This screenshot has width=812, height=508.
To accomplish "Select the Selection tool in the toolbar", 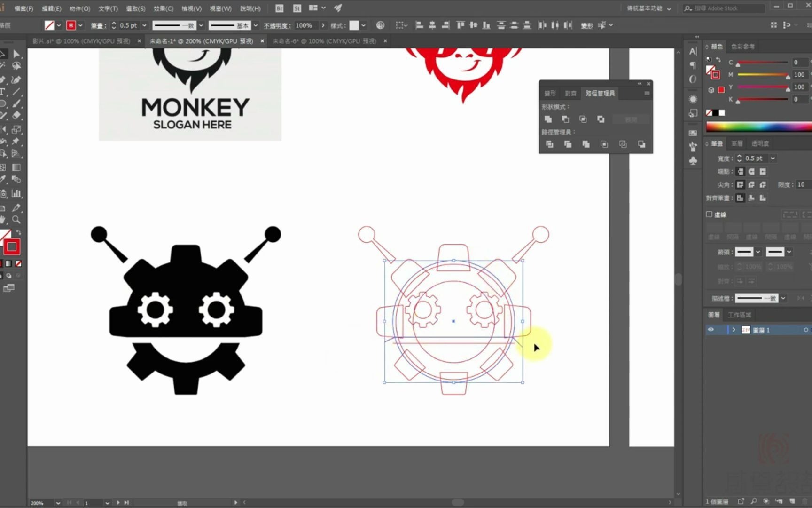I will point(4,54).
